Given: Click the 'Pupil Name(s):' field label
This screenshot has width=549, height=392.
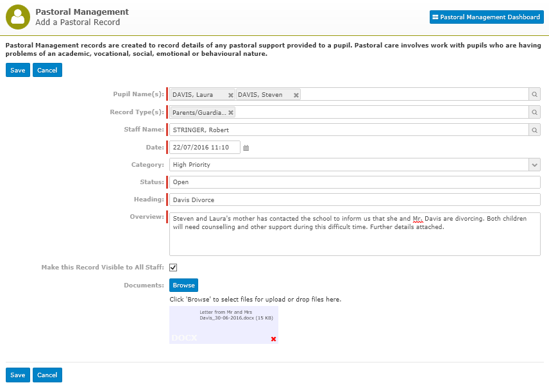Looking at the screenshot, I should click(139, 94).
